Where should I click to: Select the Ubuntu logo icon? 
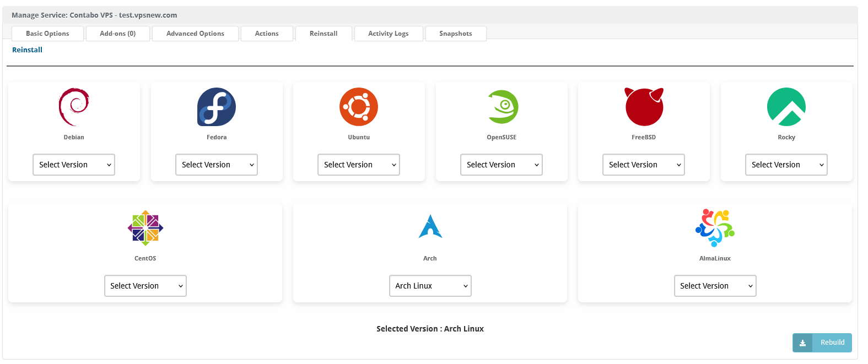(359, 107)
